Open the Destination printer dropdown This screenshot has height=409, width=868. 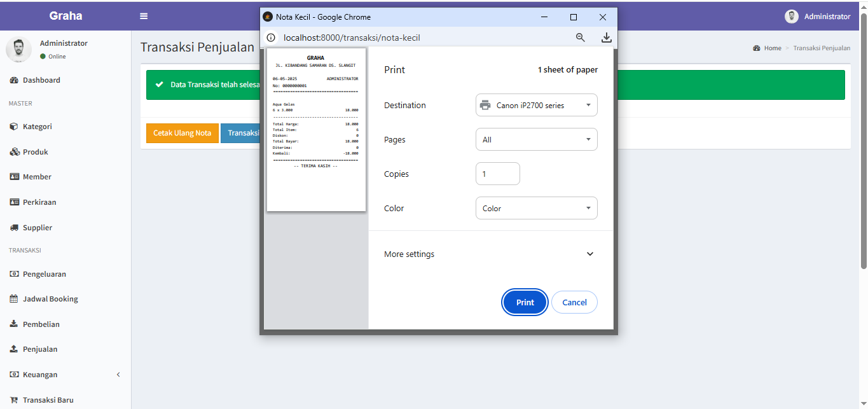tap(536, 106)
